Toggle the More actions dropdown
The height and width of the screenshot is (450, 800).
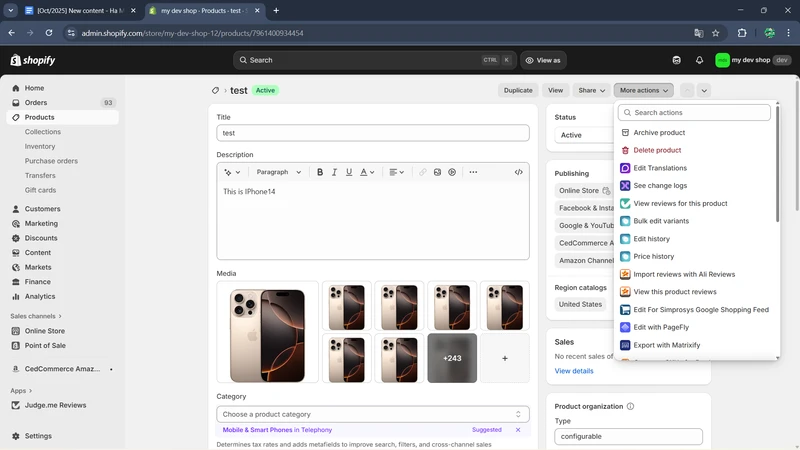(643, 90)
